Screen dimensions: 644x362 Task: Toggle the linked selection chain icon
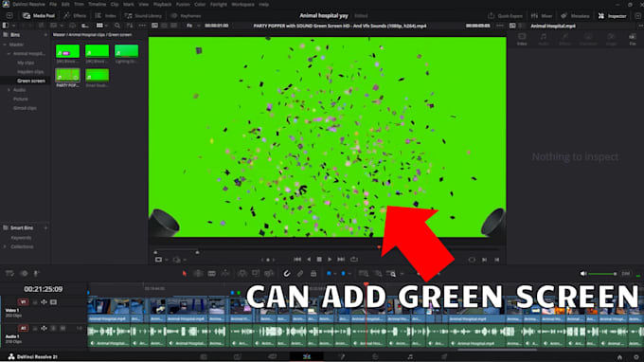click(x=300, y=274)
